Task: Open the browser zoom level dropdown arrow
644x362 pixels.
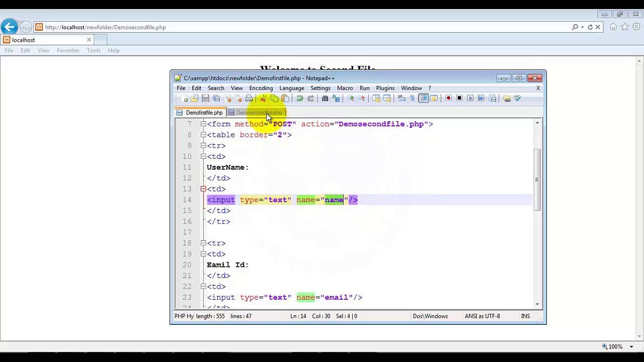Action: 631,347
